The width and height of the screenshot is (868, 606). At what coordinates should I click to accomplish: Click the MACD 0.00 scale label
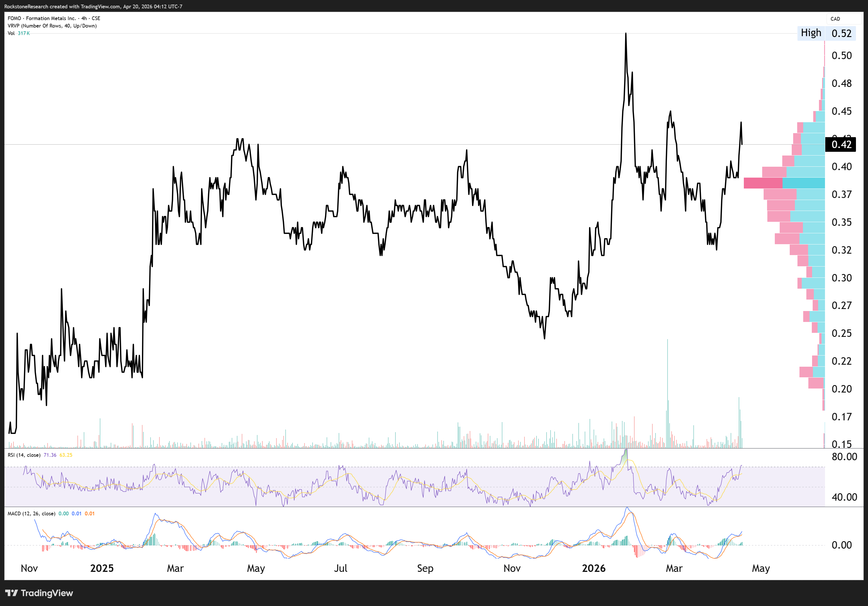pyautogui.click(x=842, y=545)
